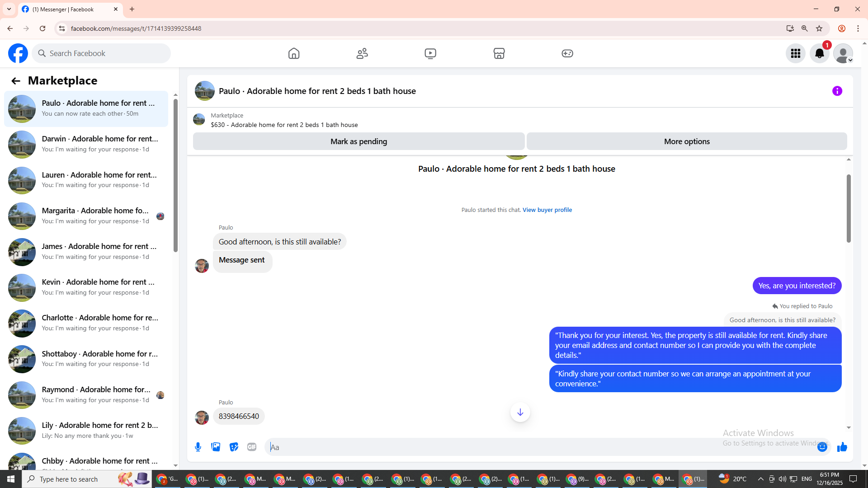868x488 pixels.
Task: Jump to the latest message with the down arrow
Action: coord(520,412)
